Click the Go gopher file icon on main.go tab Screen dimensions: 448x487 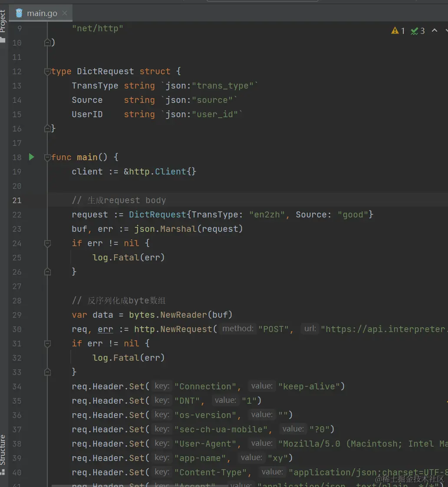[19, 13]
